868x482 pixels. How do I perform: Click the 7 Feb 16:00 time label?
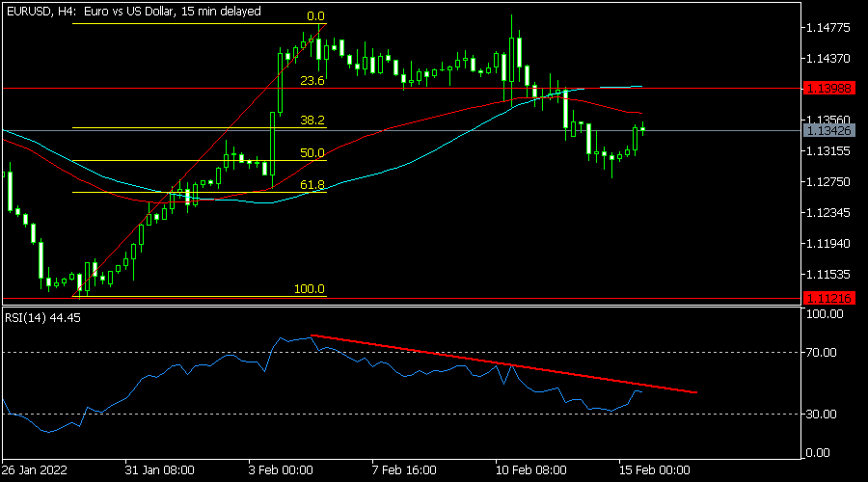(404, 470)
